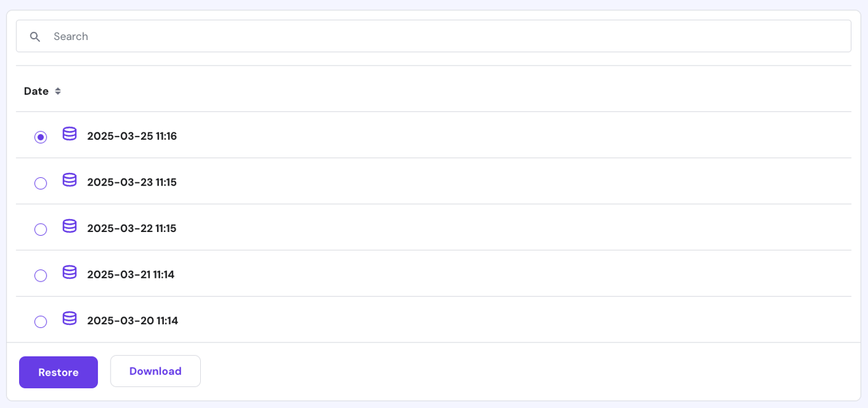Click the 2025-03-22 11:15 date label
This screenshot has height=408, width=868.
[132, 228]
